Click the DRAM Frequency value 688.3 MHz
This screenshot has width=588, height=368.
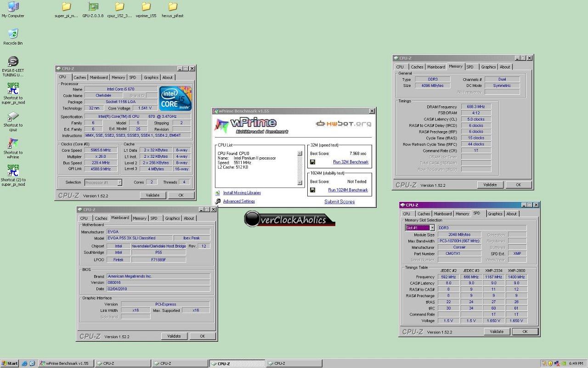[476, 107]
